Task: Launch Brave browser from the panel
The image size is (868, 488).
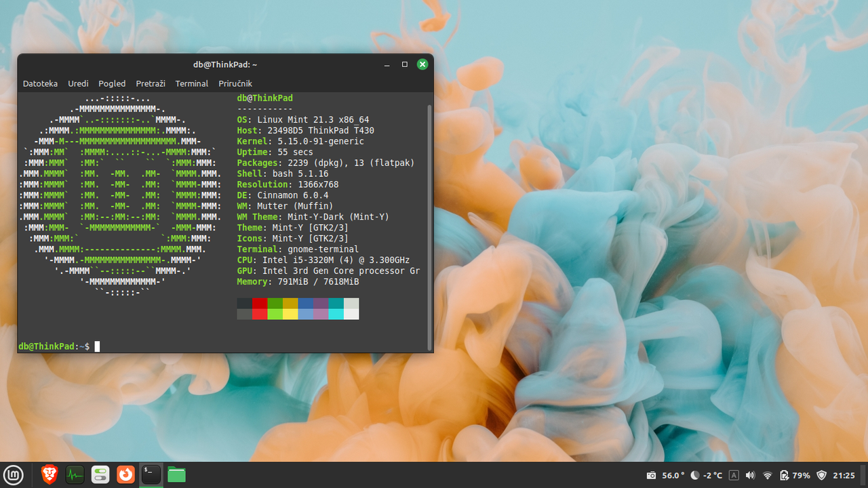Action: pos(50,474)
